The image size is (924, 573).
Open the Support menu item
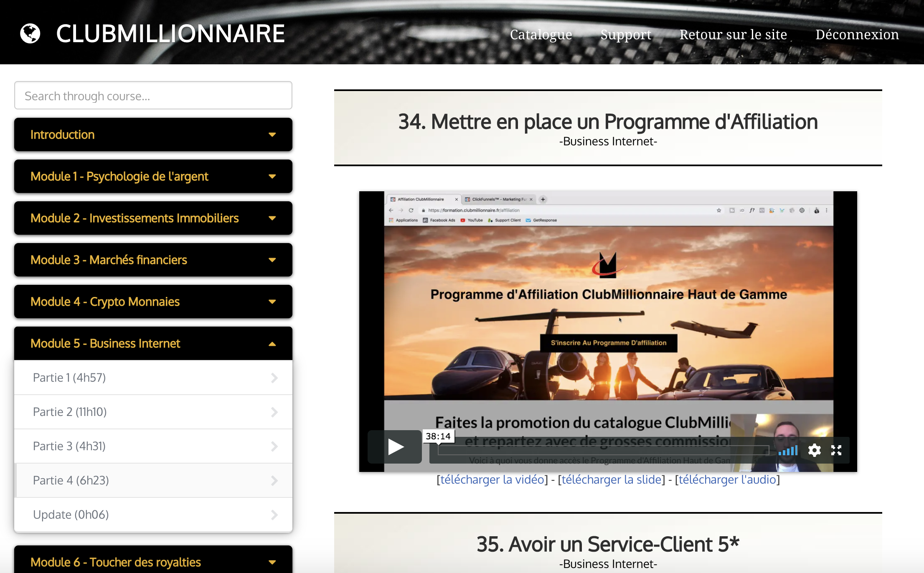[x=626, y=34]
